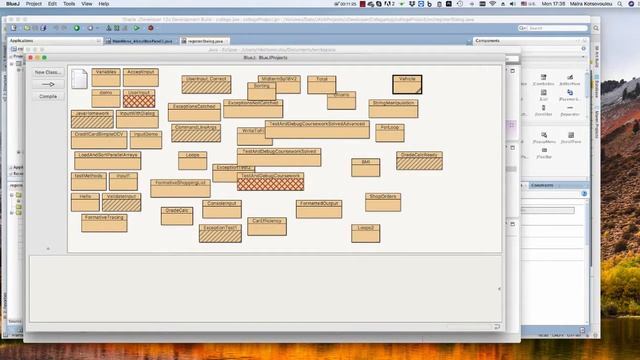Select the Loops class box
This screenshot has width=640, height=360.
pos(193,161)
